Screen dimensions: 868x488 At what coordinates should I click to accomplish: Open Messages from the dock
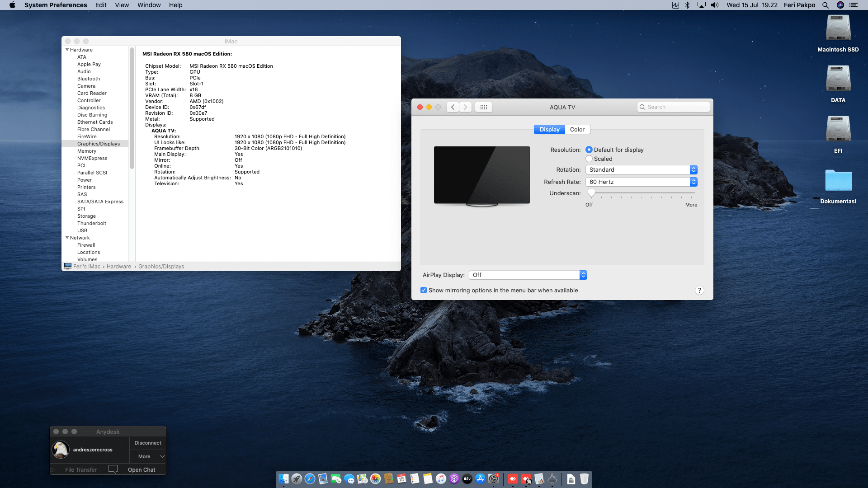[349, 479]
